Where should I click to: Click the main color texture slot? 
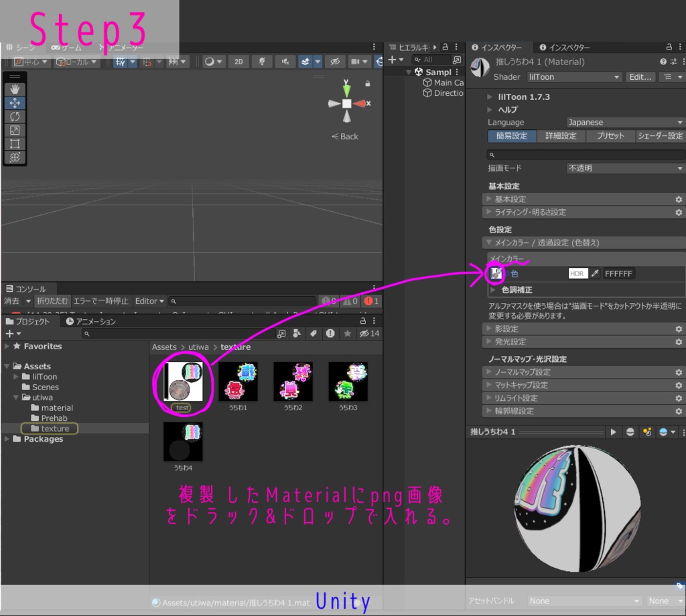coord(496,273)
